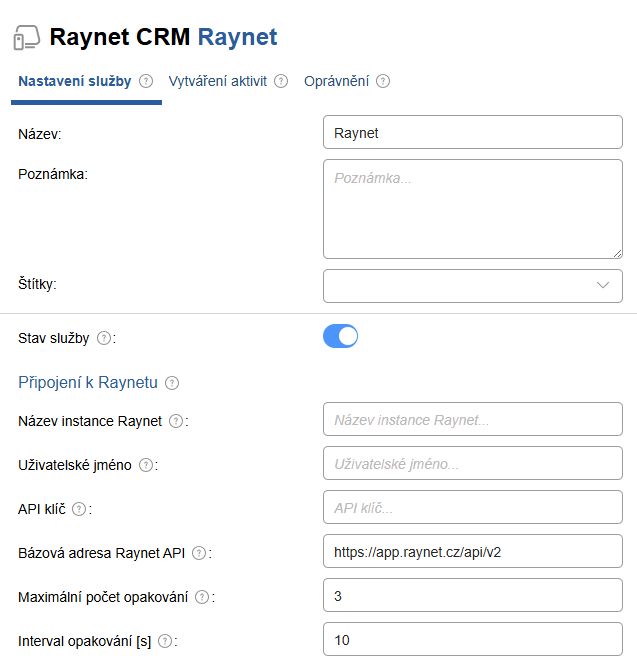Open help icon next to Nastavení služby tab
The width and height of the screenshot is (637, 669).
(x=146, y=81)
